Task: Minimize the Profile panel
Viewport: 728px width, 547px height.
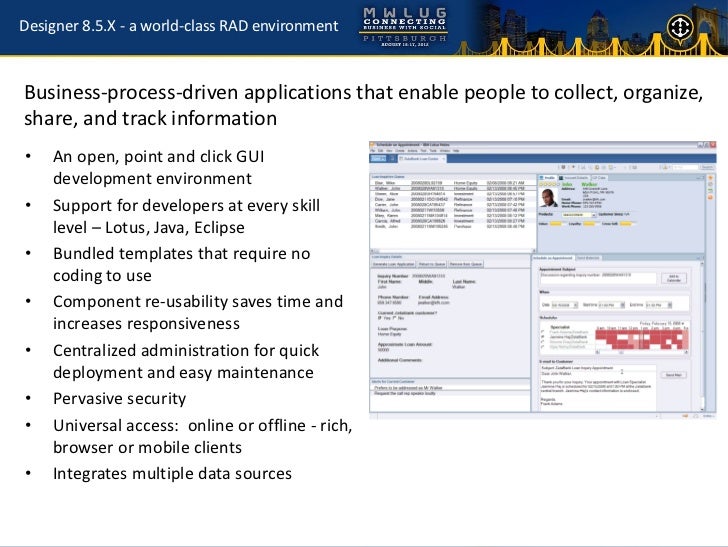Action: 697,178
